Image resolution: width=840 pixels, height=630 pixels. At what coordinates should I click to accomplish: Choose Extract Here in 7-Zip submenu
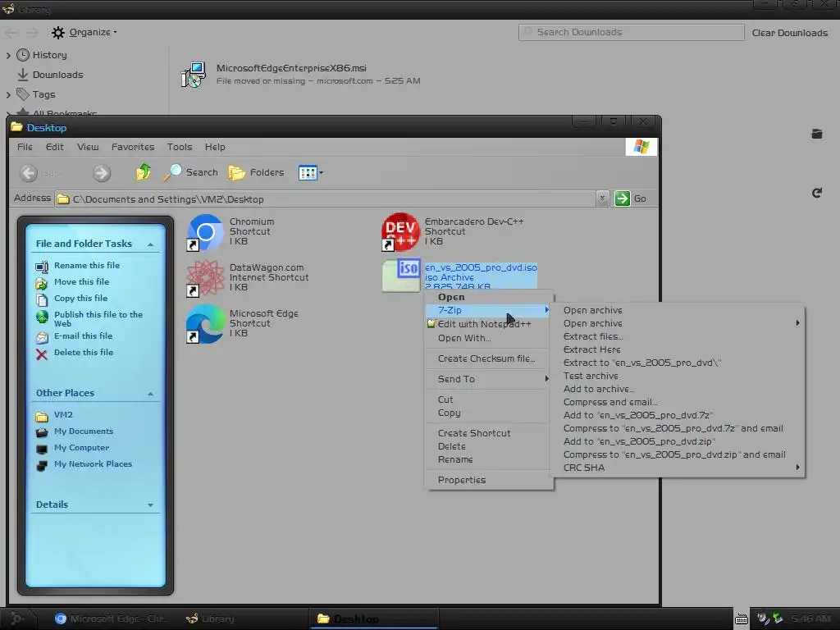(677, 349)
